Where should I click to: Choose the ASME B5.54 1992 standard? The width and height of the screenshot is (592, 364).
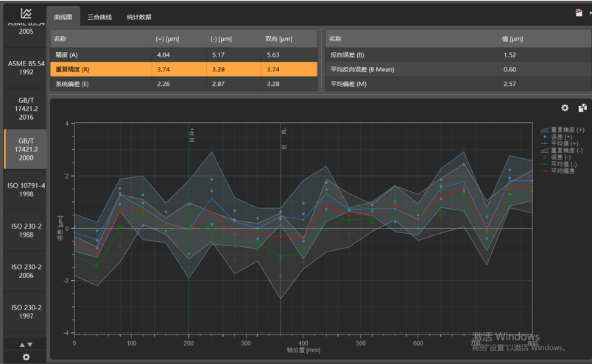click(x=26, y=68)
